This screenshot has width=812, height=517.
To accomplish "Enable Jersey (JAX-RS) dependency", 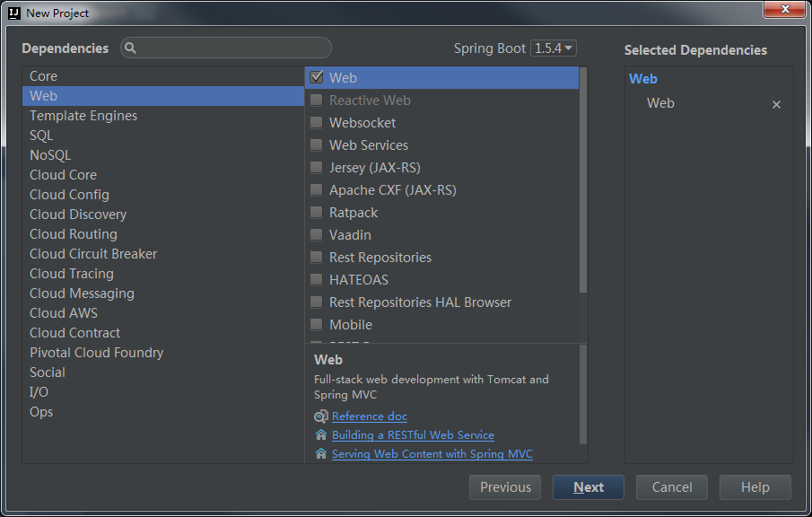I will coord(317,167).
